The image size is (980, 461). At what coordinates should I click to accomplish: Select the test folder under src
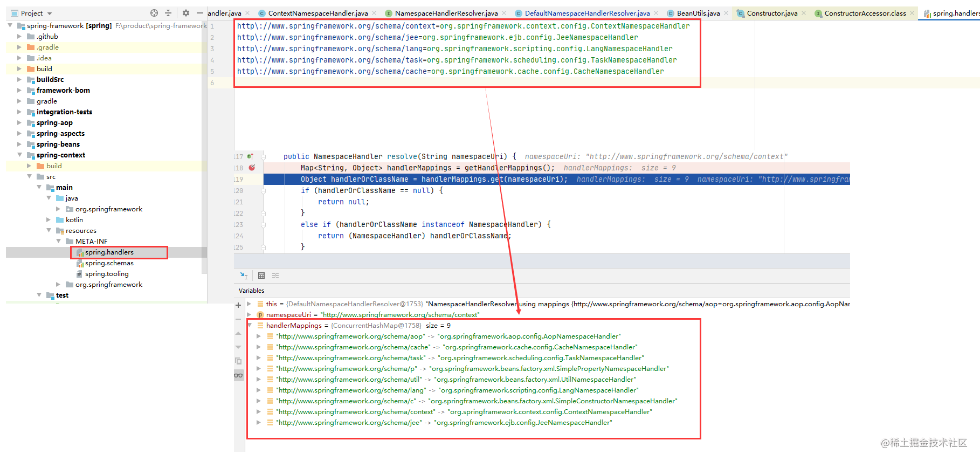62,295
